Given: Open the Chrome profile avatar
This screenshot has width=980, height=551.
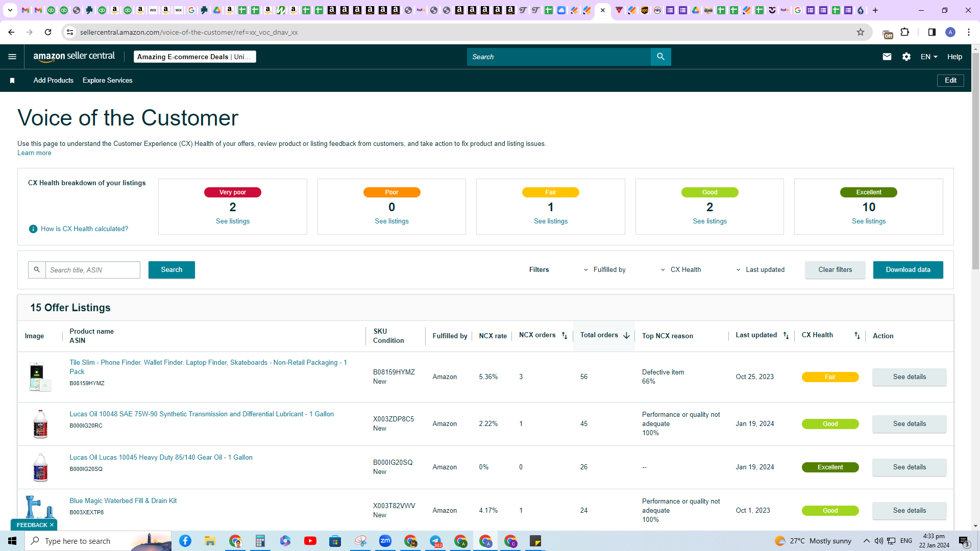Looking at the screenshot, I should [x=950, y=32].
